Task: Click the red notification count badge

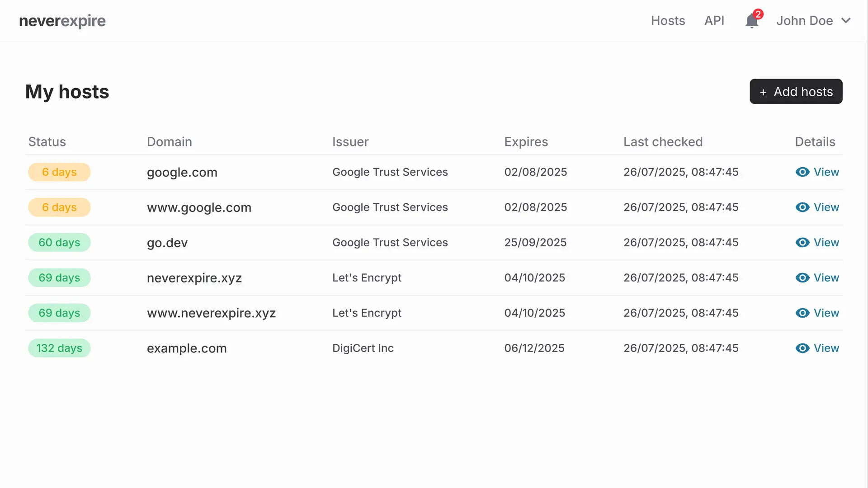Action: pos(758,14)
